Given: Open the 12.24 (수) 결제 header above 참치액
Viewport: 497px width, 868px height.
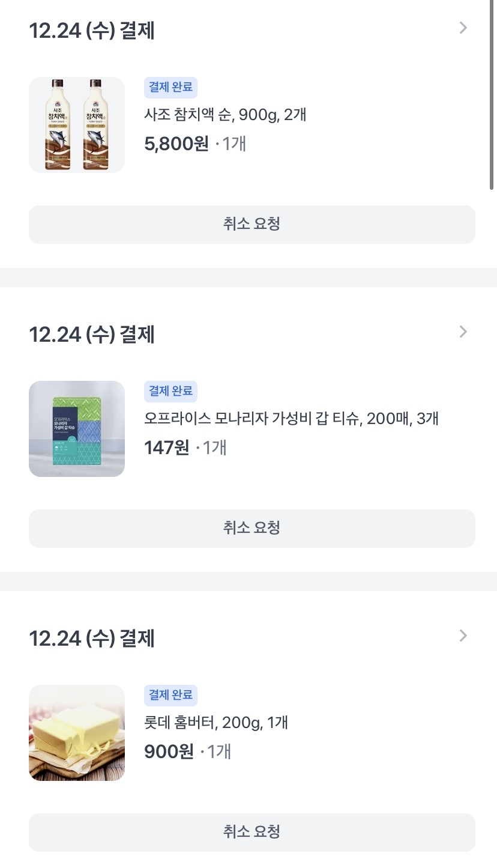Looking at the screenshot, I should tap(92, 30).
